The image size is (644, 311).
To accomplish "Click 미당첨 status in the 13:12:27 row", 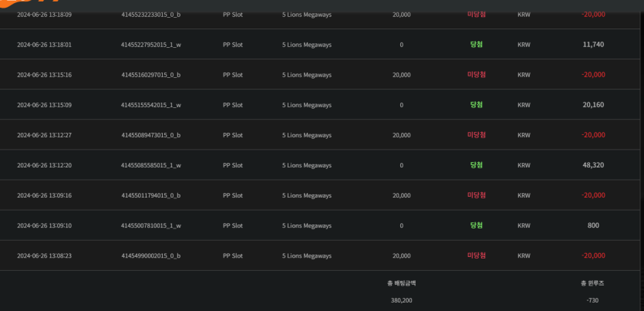I will [477, 135].
